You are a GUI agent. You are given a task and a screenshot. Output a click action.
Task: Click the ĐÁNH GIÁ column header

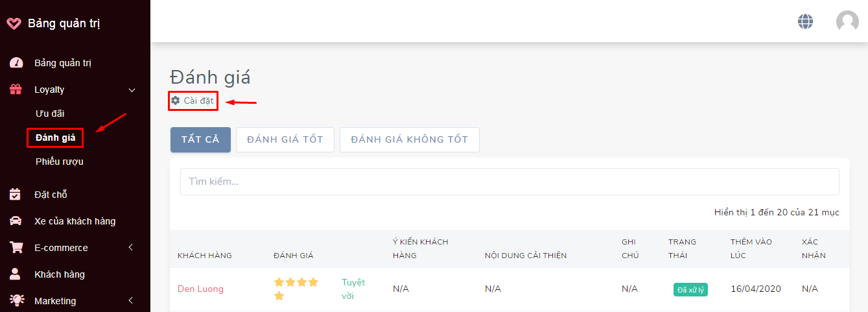(294, 256)
